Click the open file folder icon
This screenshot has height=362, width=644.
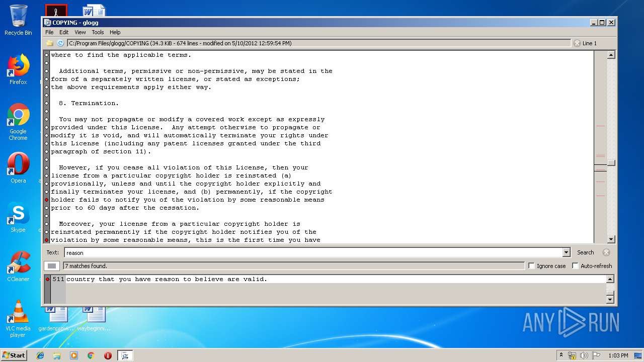tap(50, 43)
